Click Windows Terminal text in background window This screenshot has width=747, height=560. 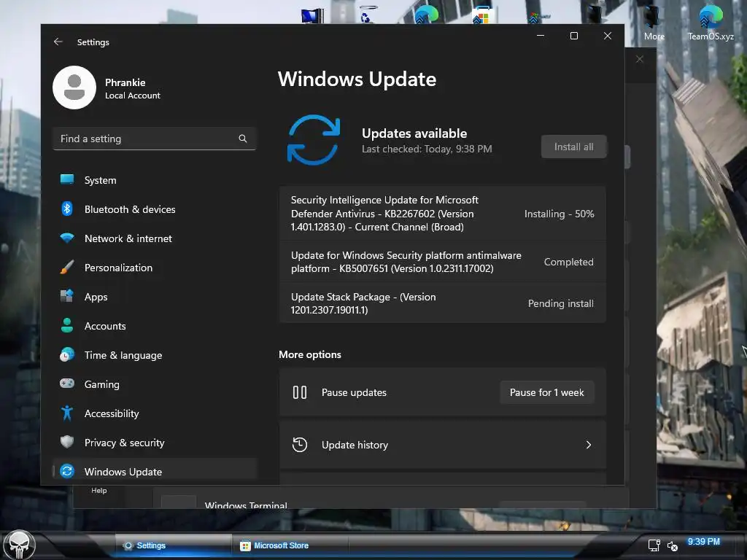coord(246,505)
